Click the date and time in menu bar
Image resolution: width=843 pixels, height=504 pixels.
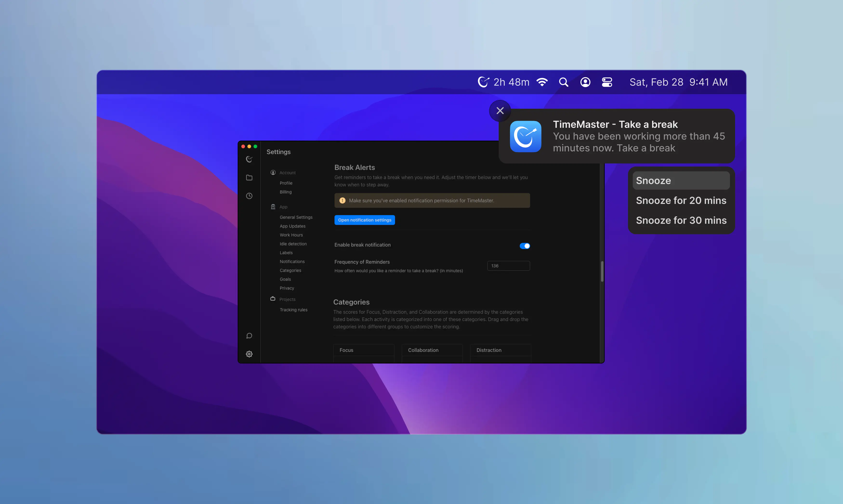[x=678, y=82]
